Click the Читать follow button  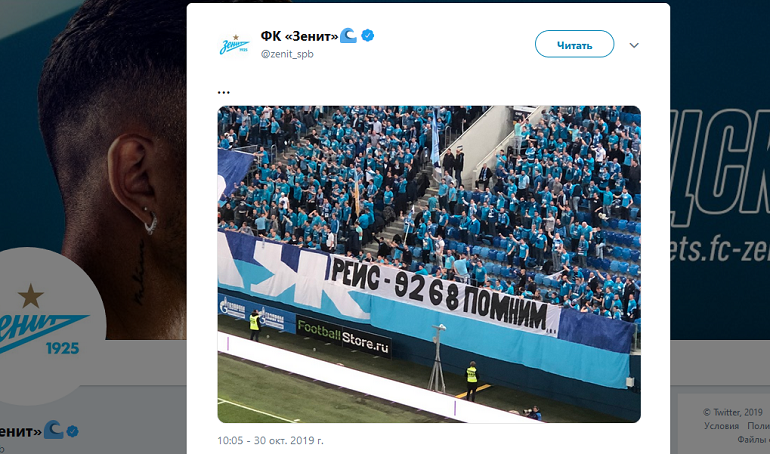[574, 44]
